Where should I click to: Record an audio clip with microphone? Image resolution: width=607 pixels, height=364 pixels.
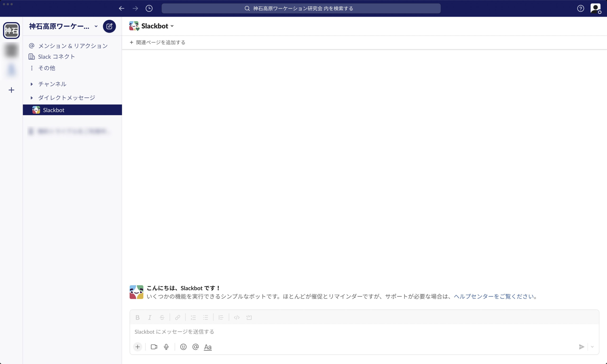pyautogui.click(x=166, y=347)
